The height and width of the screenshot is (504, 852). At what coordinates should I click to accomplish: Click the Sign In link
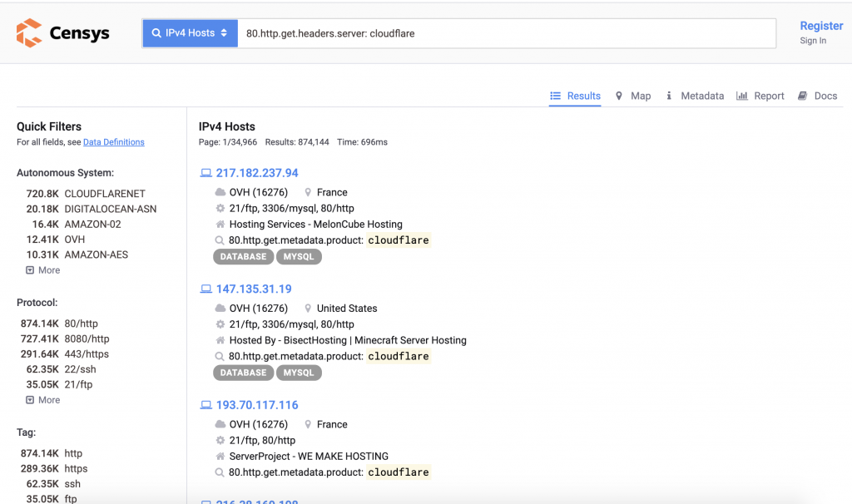[813, 41]
